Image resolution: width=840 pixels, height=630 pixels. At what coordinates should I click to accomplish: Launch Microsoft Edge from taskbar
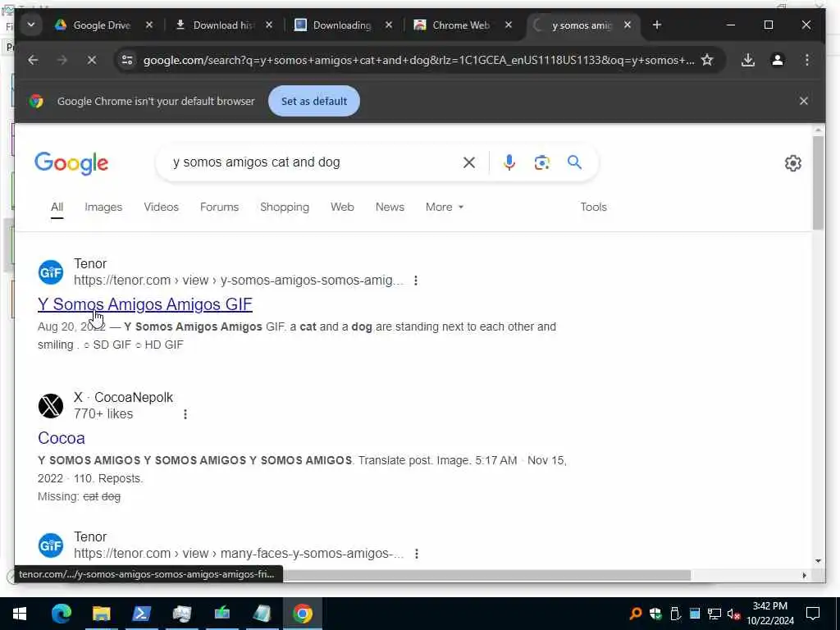point(61,614)
